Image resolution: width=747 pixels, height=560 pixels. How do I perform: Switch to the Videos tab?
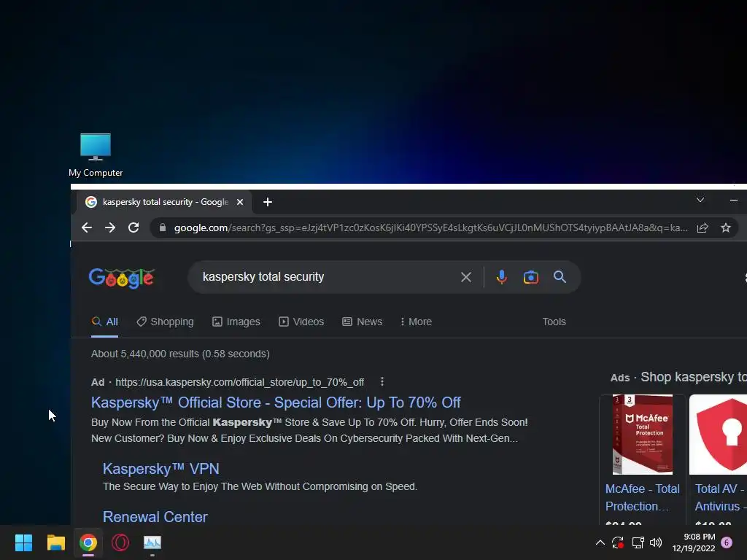coord(301,322)
